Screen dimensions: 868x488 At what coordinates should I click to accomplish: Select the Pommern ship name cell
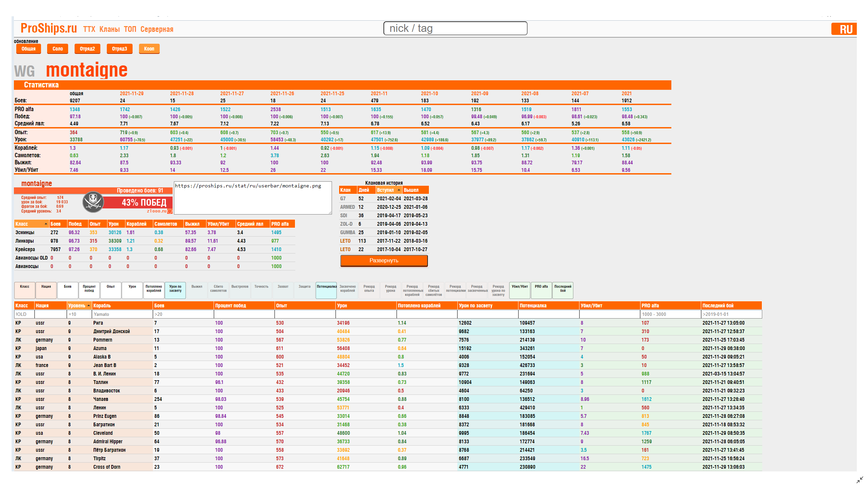click(102, 340)
